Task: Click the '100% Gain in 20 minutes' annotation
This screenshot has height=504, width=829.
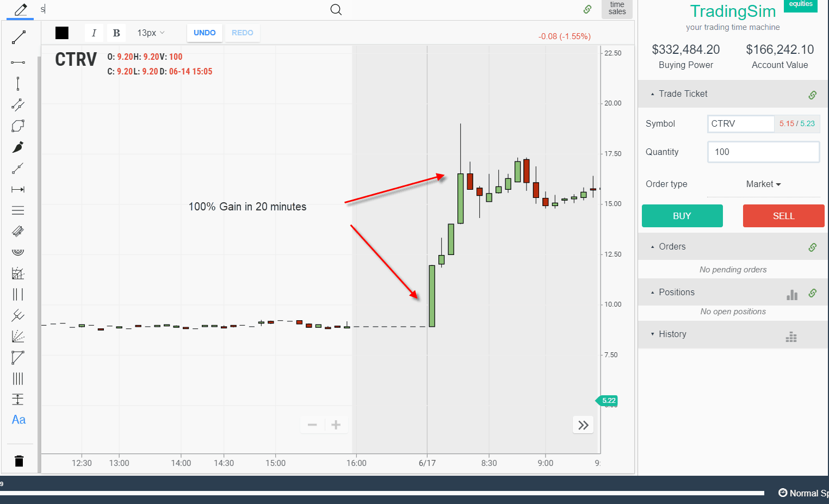Action: 248,207
